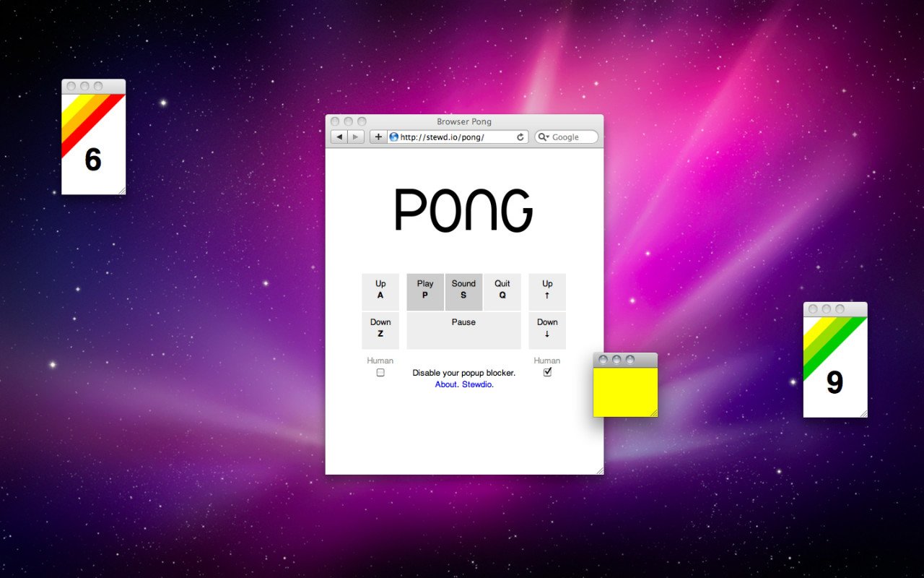This screenshot has height=578, width=924.
Task: Click the address bar showing stewd.io/pong
Action: point(458,137)
